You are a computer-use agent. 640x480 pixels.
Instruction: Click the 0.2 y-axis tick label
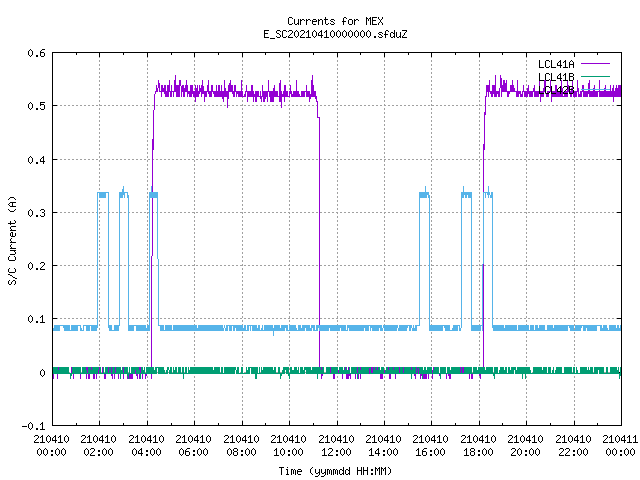(36, 266)
